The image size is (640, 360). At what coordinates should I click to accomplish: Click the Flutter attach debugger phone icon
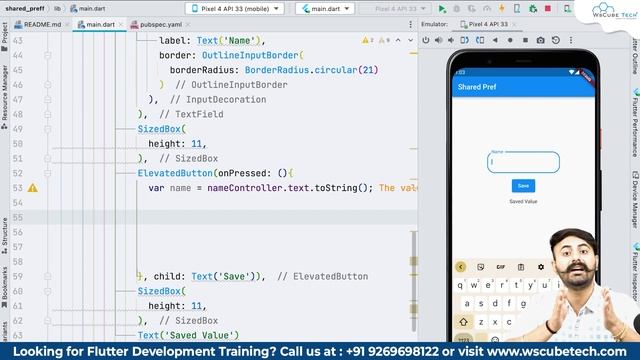coord(517,9)
